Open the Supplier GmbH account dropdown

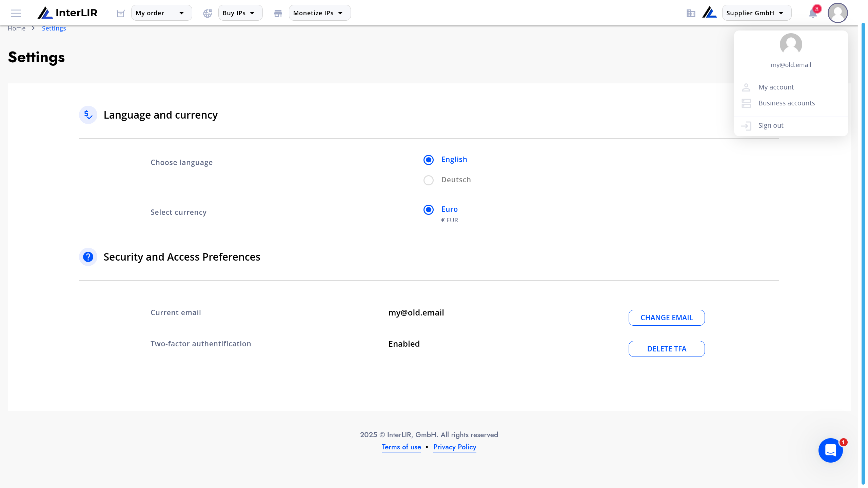pyautogui.click(x=757, y=13)
